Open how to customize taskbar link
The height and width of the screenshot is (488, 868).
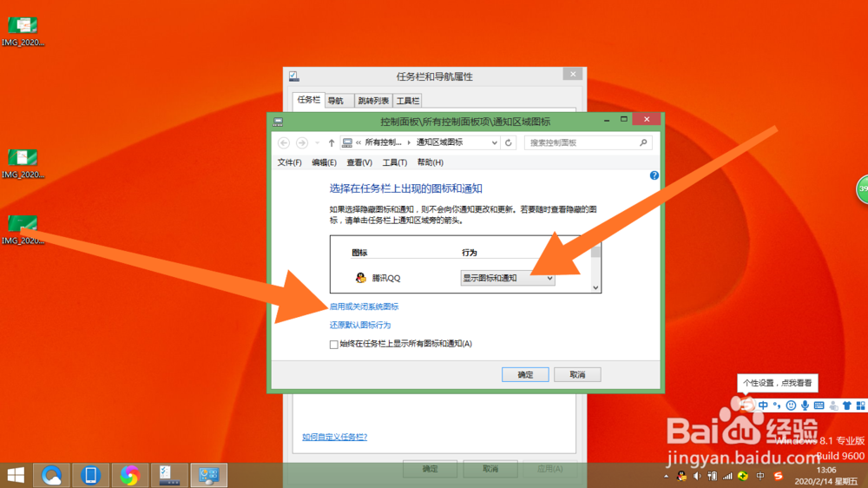[x=334, y=437]
